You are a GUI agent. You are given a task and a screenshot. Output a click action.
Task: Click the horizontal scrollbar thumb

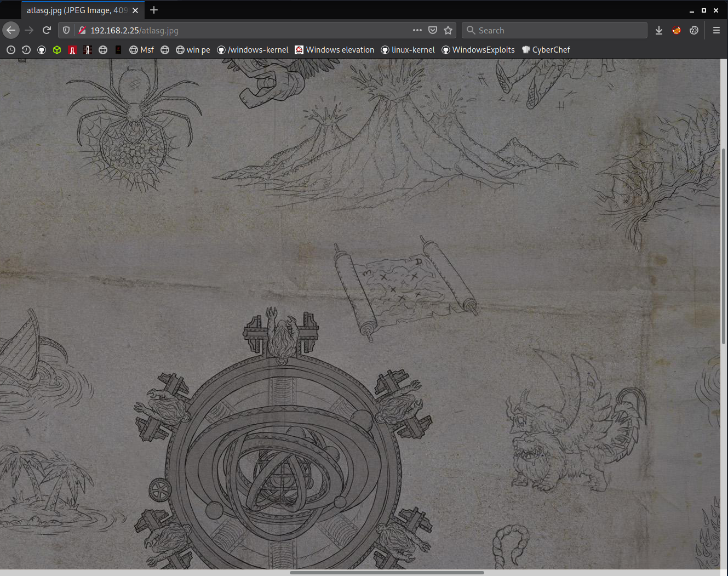[387, 573]
